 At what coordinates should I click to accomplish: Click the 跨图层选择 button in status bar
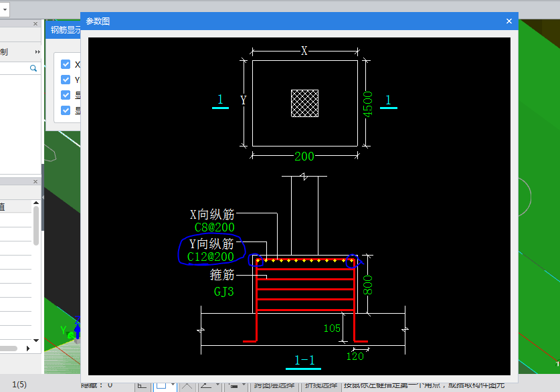tap(274, 385)
